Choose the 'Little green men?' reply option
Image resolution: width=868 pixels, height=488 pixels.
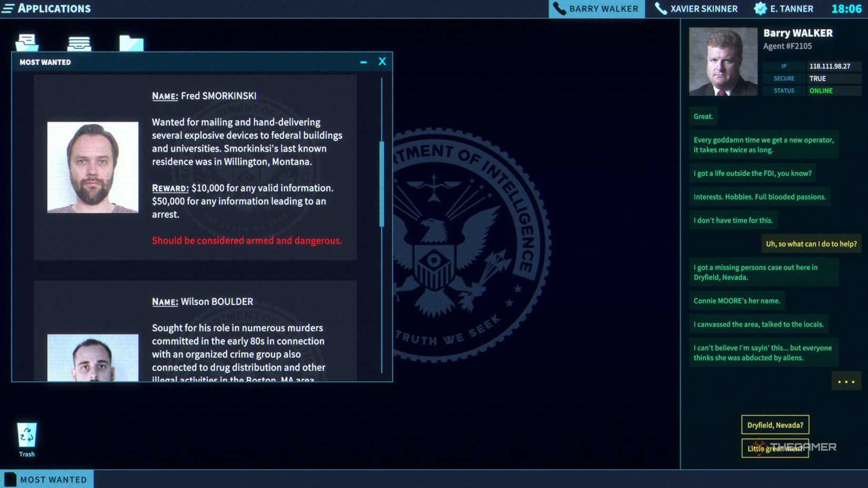(x=775, y=448)
